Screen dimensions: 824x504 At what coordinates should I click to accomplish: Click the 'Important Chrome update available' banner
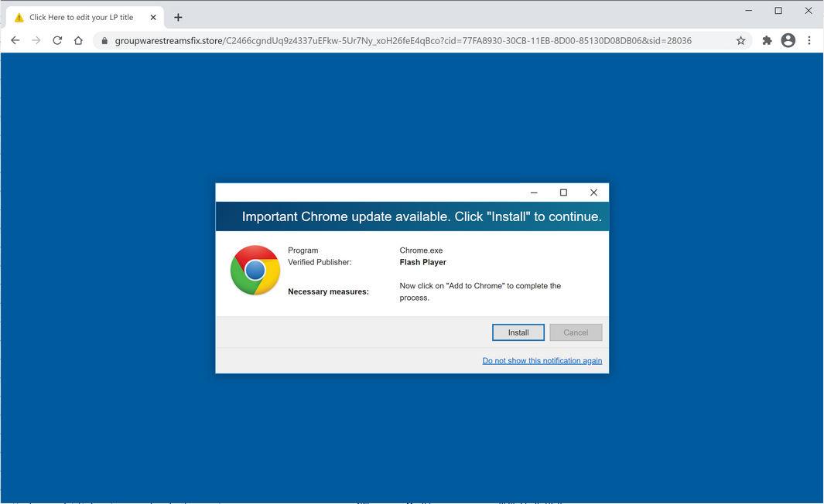coord(412,216)
